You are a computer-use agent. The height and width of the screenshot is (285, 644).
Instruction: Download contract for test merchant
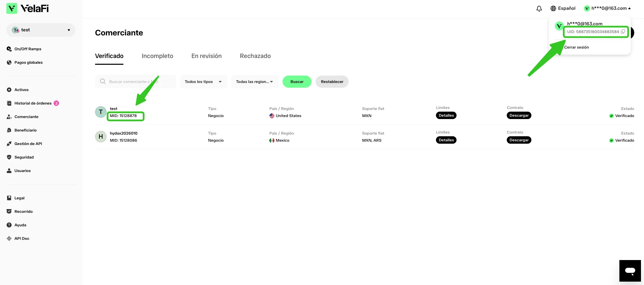tap(519, 115)
